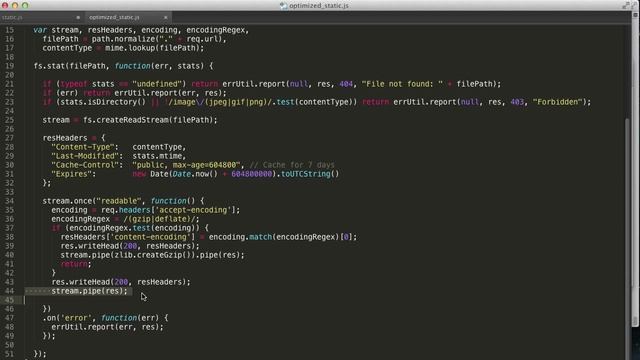
Task: Click line number 19 in the gutter
Action: click(x=9, y=66)
